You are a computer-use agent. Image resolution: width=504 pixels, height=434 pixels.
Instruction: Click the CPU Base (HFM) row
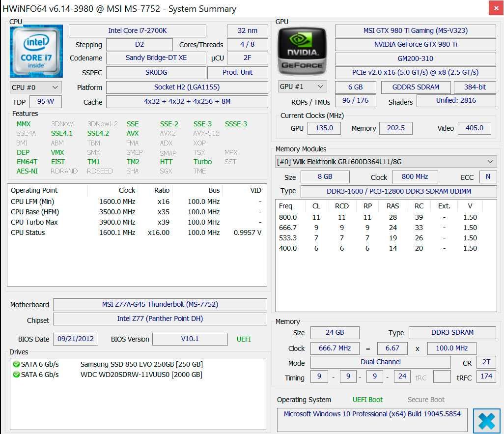pyautogui.click(x=137, y=212)
